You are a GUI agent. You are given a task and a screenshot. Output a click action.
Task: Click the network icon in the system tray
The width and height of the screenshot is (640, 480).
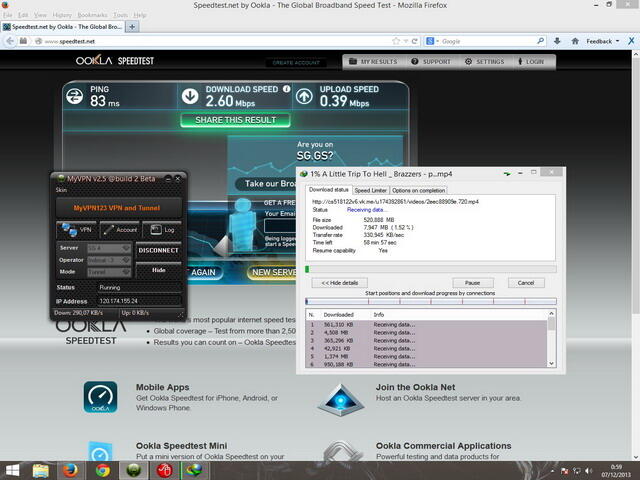(577, 471)
